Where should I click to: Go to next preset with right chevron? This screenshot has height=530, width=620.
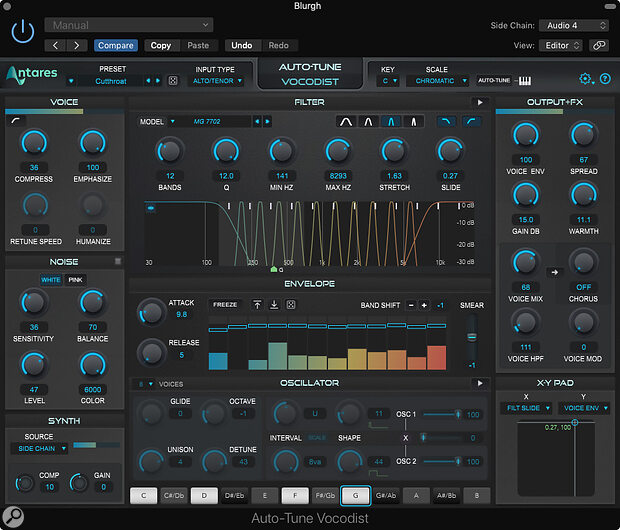pyautogui.click(x=77, y=45)
